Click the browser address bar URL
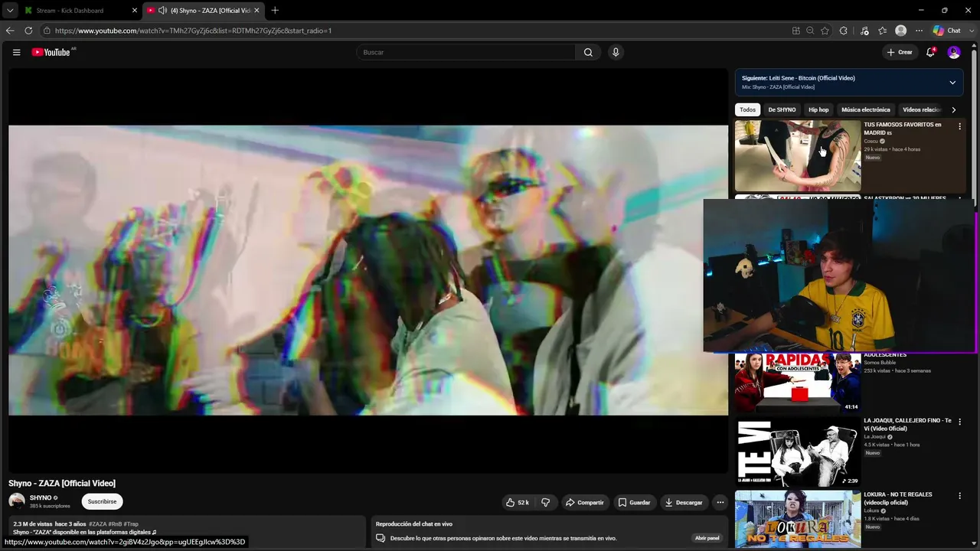The image size is (980, 551). tap(193, 31)
